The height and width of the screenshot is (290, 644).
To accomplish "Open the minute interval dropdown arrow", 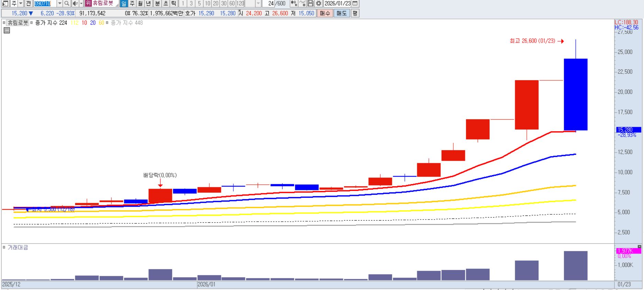I will coord(258,3).
